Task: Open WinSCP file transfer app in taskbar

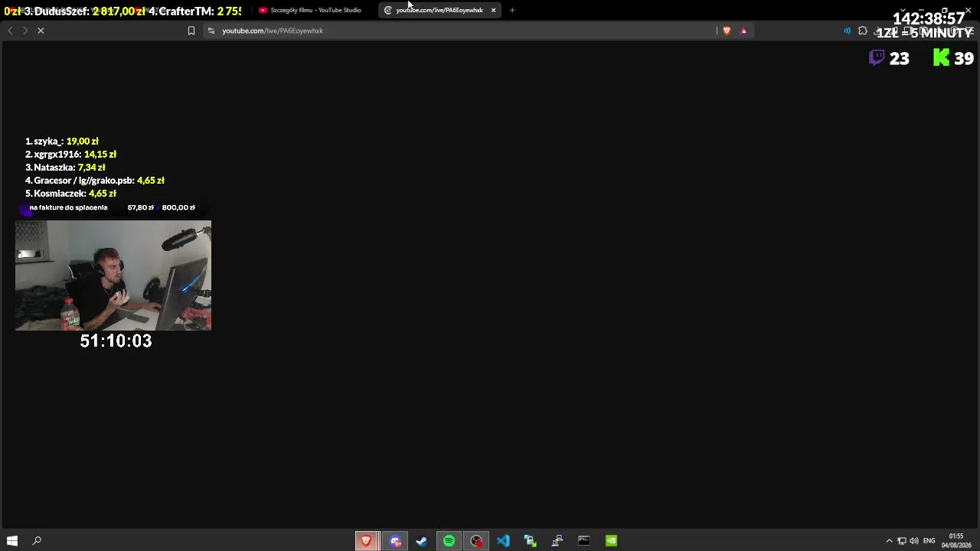Action: click(x=530, y=541)
